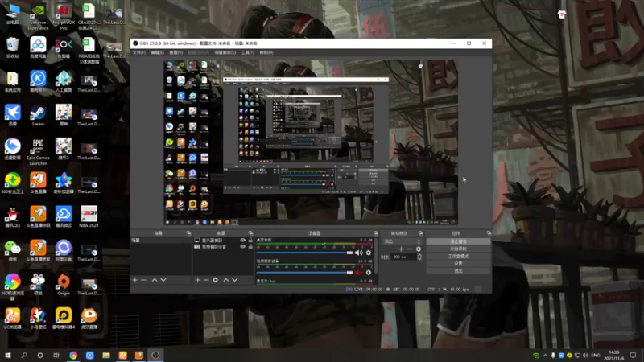This screenshot has height=362, width=644.
Task: Toggle visibility eye for display capture source
Action: click(243, 240)
